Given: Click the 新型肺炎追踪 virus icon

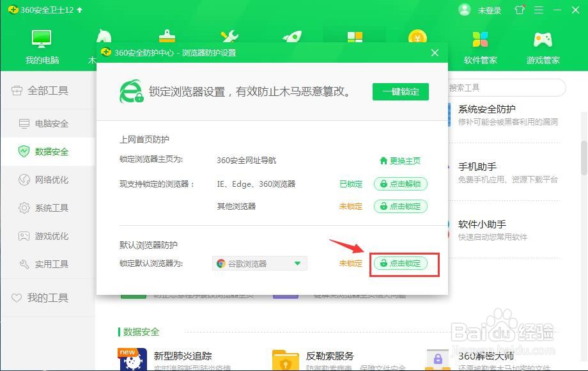Looking at the screenshot, I should click(133, 359).
